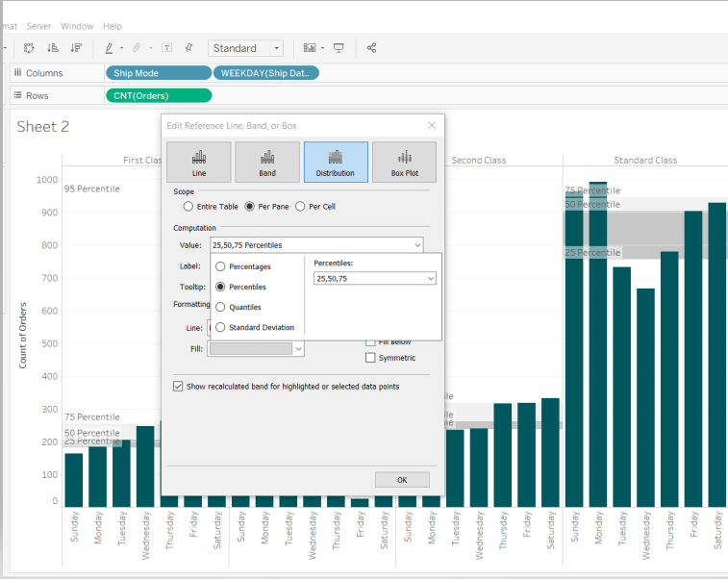Click the Sheet 2 title
Image resolution: width=728 pixels, height=579 pixels.
click(42, 126)
